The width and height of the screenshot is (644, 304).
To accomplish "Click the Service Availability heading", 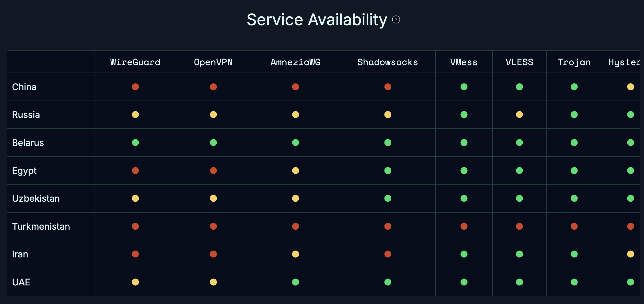I will point(317,20).
